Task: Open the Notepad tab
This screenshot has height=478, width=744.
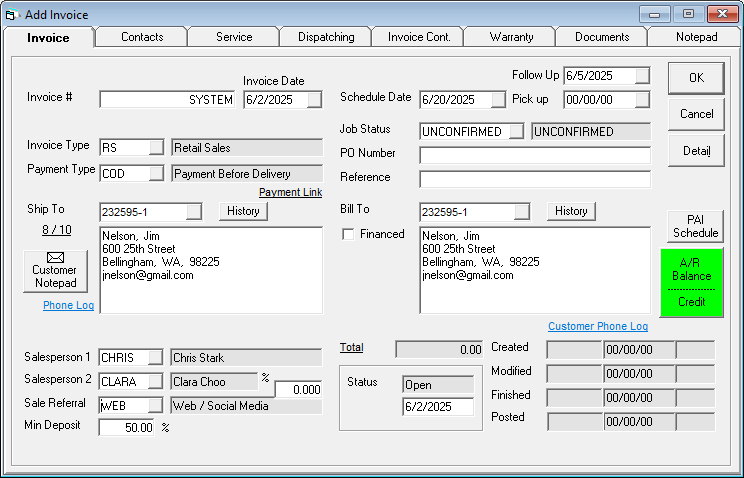Action: click(696, 37)
